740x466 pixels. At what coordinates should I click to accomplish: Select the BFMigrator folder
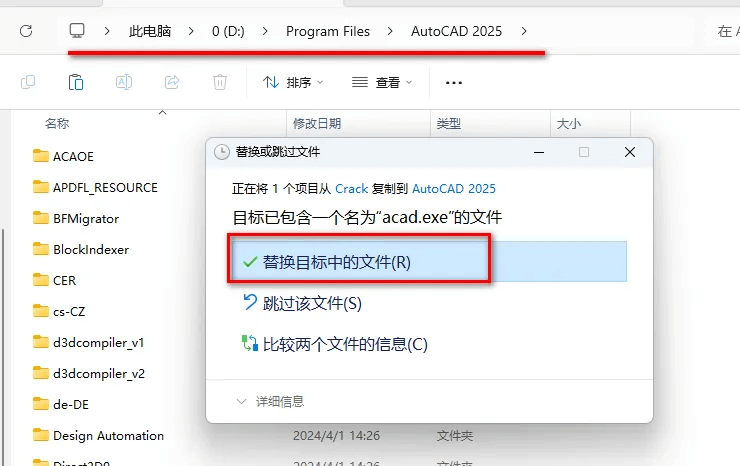76,219
